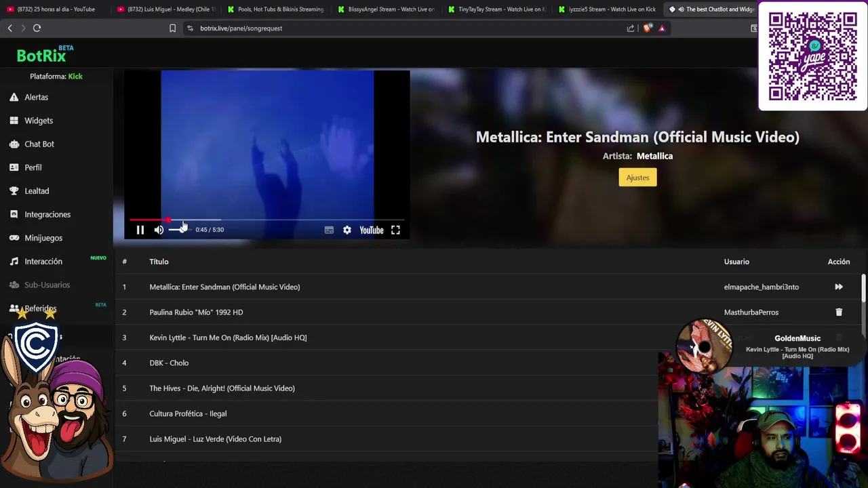
Task: Click the address bar URL
Action: pos(241,28)
